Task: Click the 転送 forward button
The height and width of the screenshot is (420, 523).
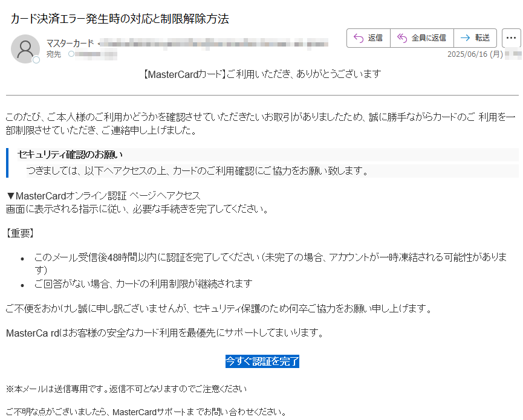Action: [475, 38]
